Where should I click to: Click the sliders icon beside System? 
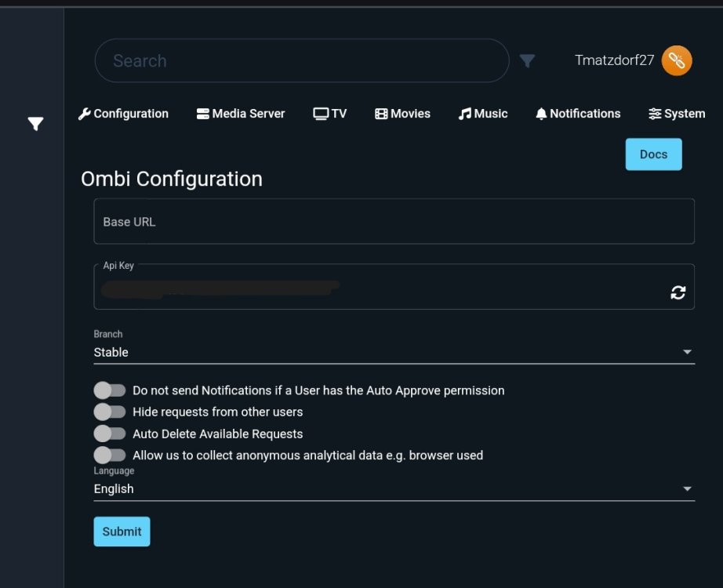[x=655, y=114]
